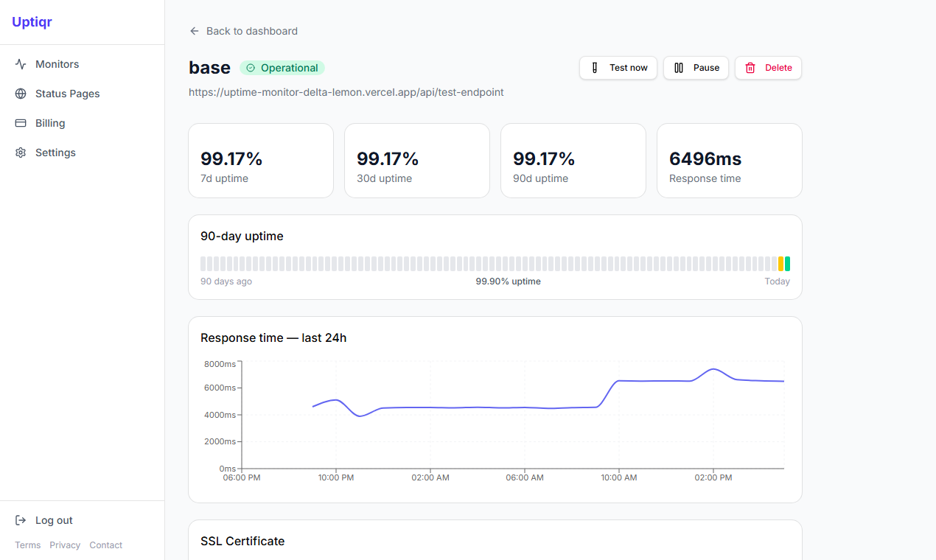Click the Monitors pulse icon in sidebar
Screen dimensions: 936x560
21,64
